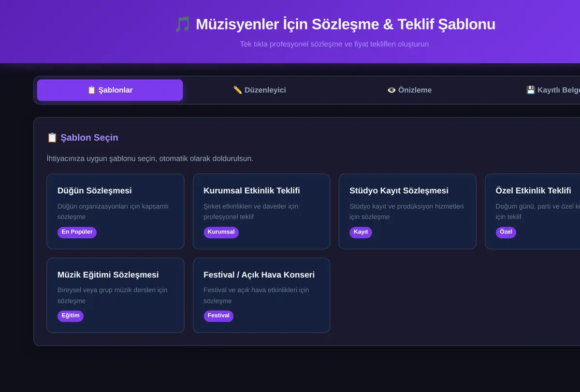Click the page title Müzisyenler İçin Sözleşme
Image resolution: width=580 pixels, height=392 pixels.
(x=346, y=24)
